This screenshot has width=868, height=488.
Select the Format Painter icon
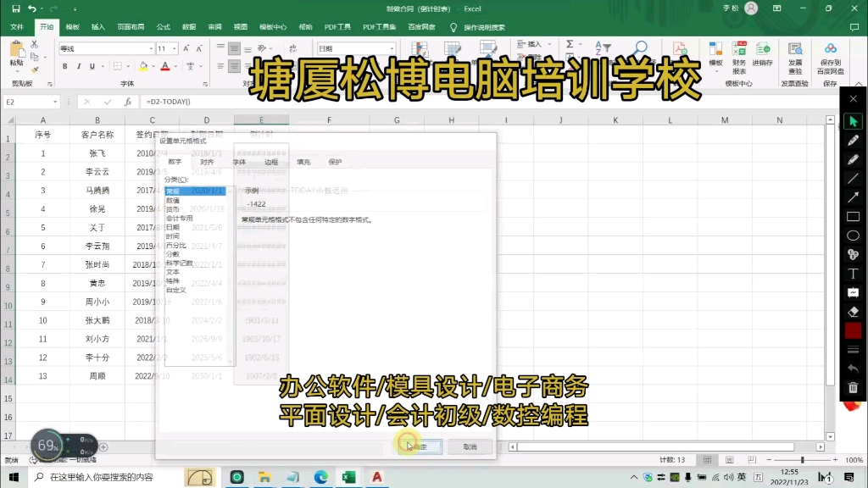tap(34, 69)
